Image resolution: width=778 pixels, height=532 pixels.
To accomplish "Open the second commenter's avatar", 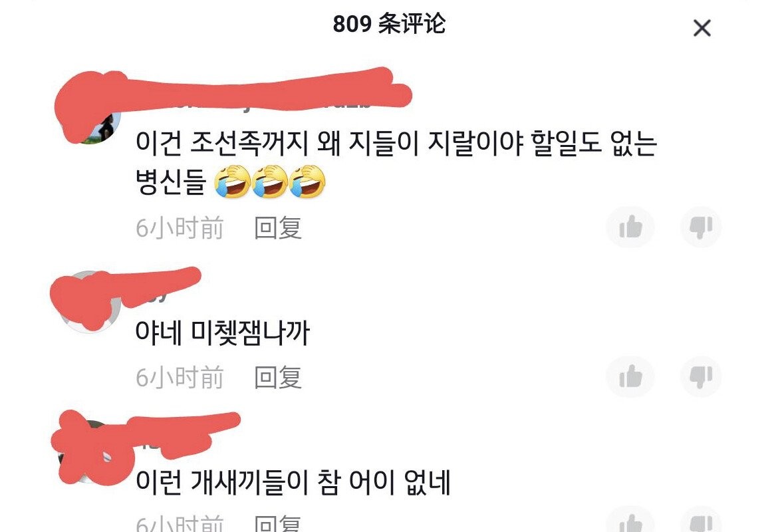I will click(90, 302).
